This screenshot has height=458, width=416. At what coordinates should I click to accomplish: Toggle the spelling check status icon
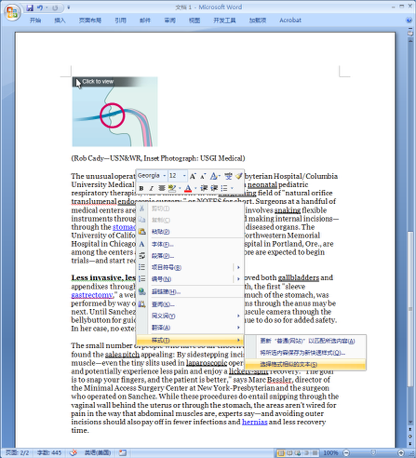click(x=73, y=453)
